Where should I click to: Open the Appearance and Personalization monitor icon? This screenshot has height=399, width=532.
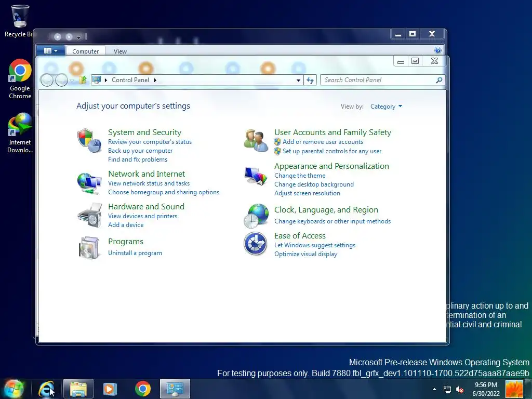point(256,176)
